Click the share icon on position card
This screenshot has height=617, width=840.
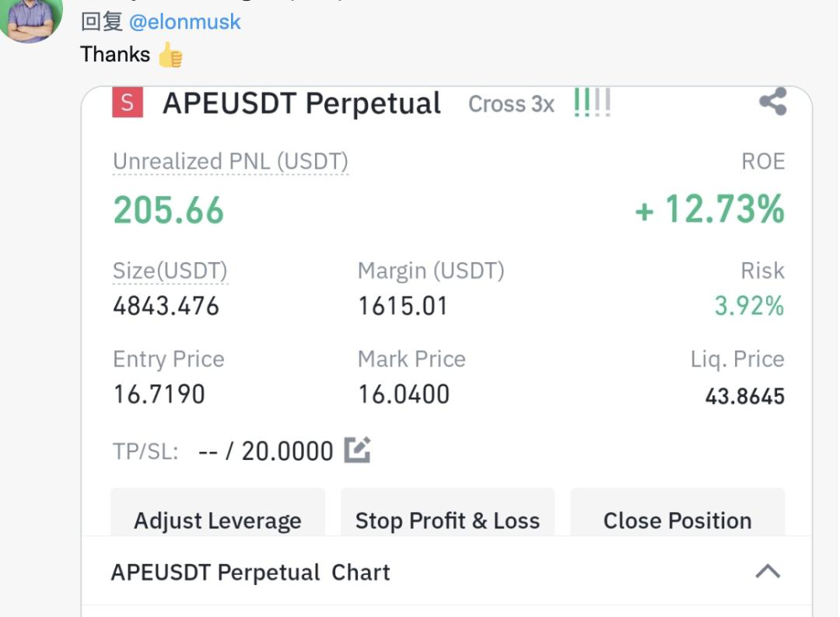click(x=772, y=102)
